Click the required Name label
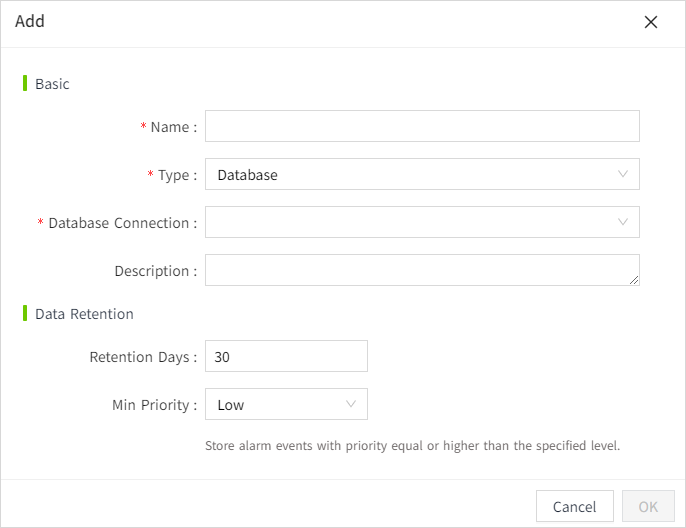The width and height of the screenshot is (686, 528). [x=173, y=127]
